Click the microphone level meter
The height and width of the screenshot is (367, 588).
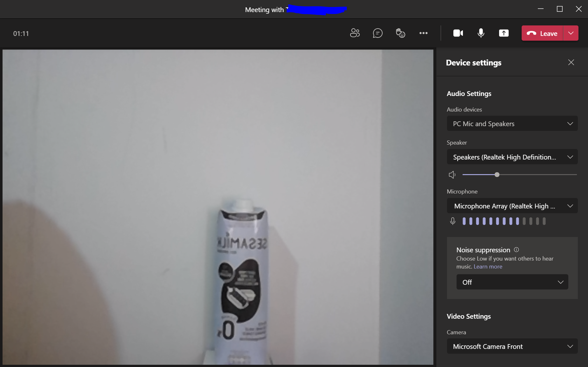504,221
